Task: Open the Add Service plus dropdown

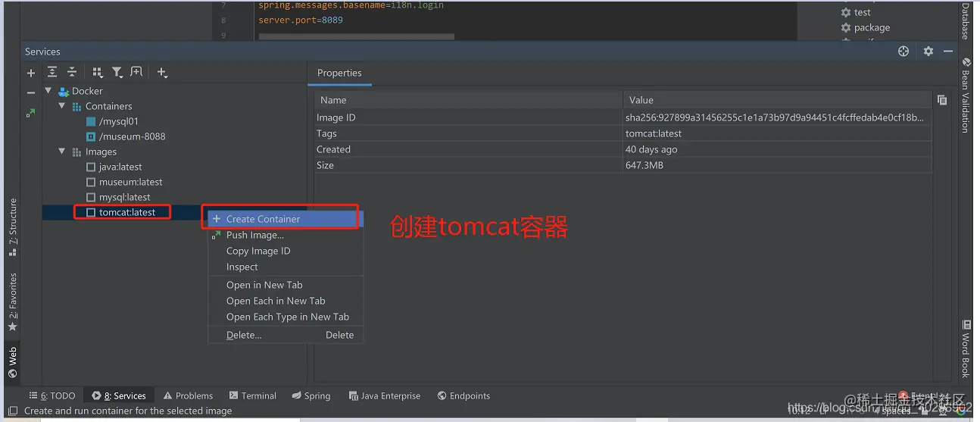Action: pos(162,73)
